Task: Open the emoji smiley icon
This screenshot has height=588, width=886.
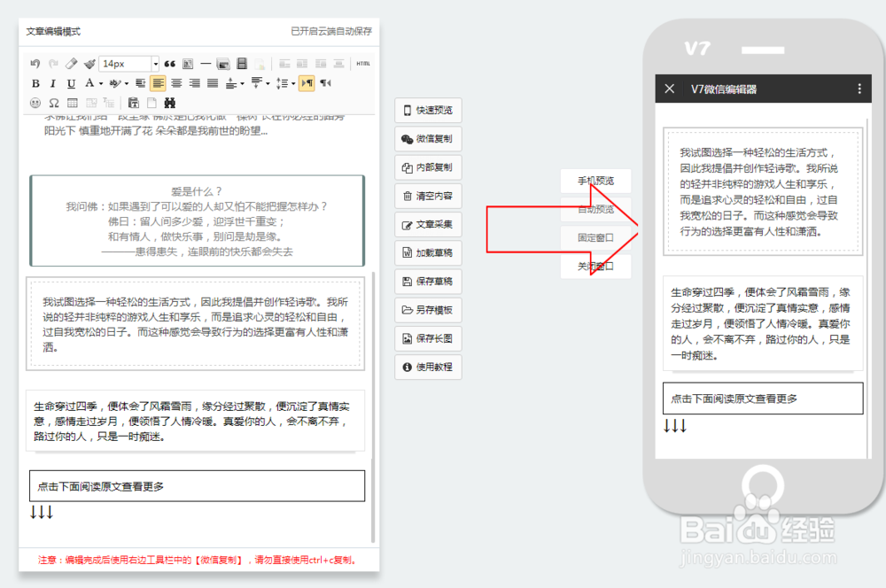Action: 36,103
